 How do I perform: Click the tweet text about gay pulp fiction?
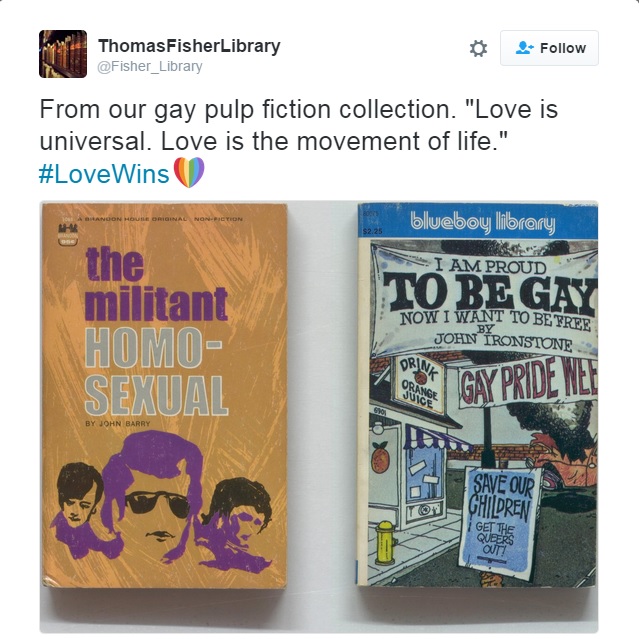pyautogui.click(x=298, y=125)
